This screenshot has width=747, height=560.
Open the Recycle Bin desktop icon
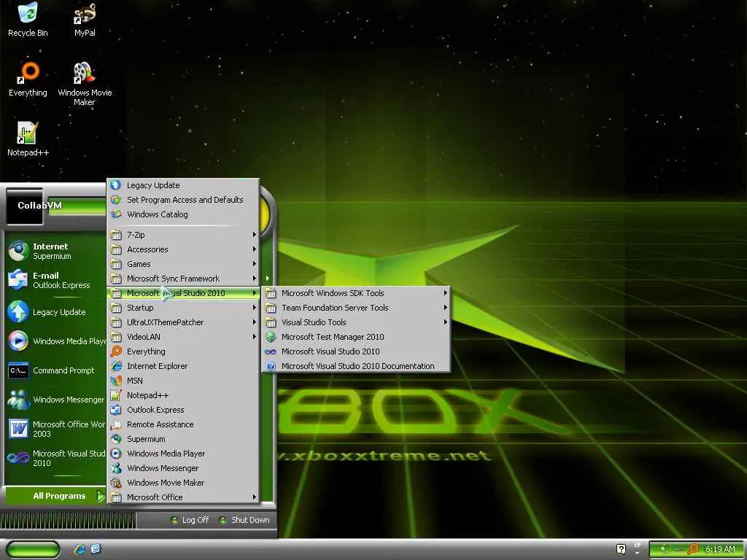point(28,19)
